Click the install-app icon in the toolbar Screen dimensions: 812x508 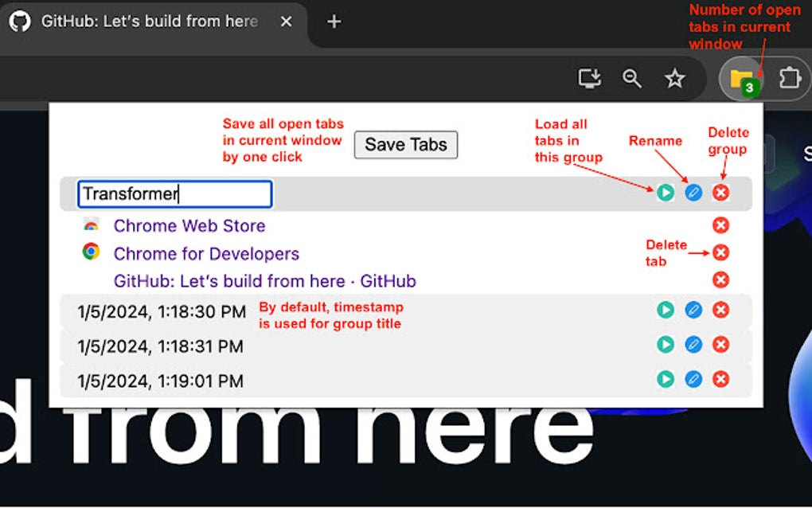pyautogui.click(x=588, y=79)
